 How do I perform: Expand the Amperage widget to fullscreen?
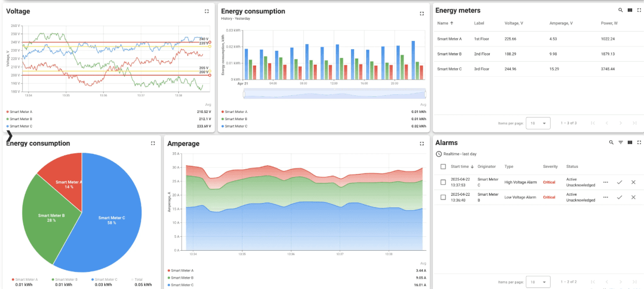pos(422,143)
